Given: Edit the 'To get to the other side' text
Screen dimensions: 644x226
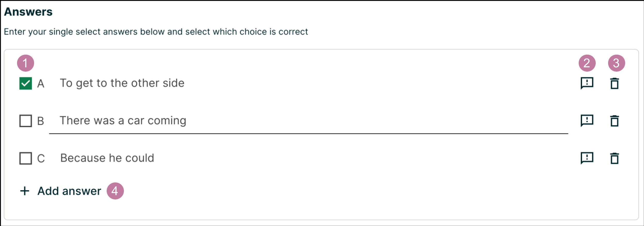Looking at the screenshot, I should pyautogui.click(x=122, y=83).
